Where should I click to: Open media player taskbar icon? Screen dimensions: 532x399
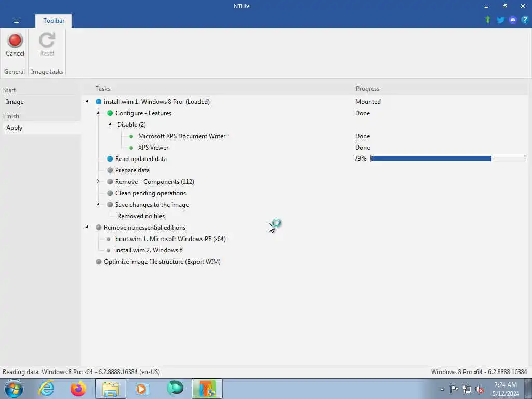[142, 389]
